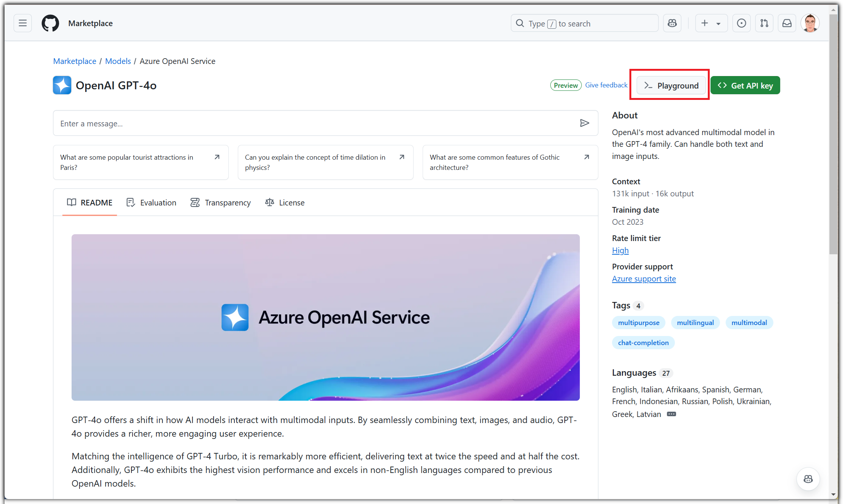Viewport: 843px width, 504px height.
Task: Open Paris tourist attractions prompt
Action: point(140,162)
